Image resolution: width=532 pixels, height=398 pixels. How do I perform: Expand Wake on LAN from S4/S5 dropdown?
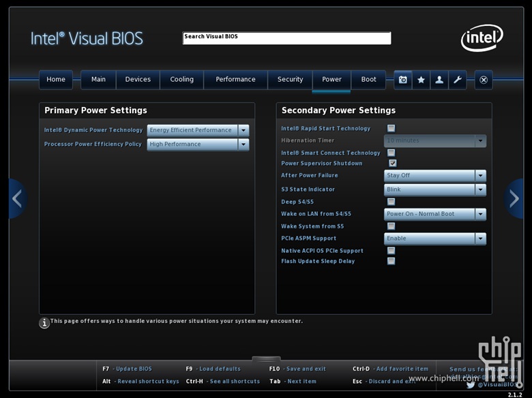pyautogui.click(x=435, y=214)
